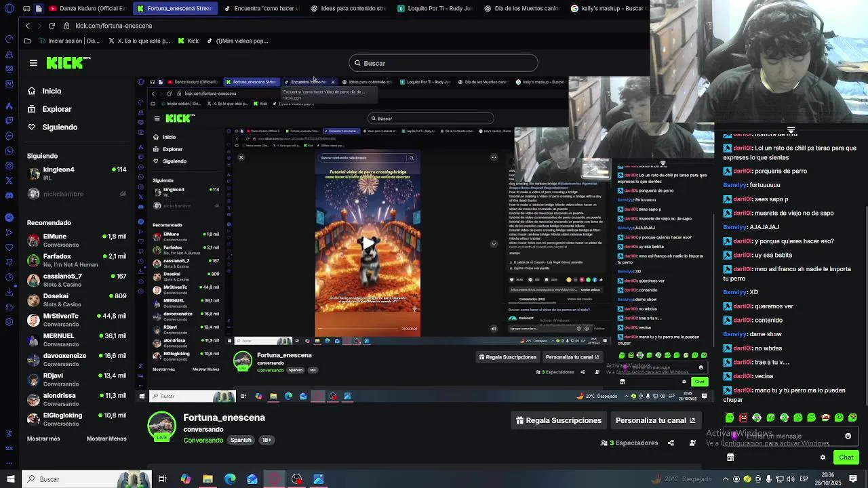This screenshot has height=488, width=868.
Task: Switch to the Fortuna_enescena Stream tab
Action: click(x=174, y=9)
